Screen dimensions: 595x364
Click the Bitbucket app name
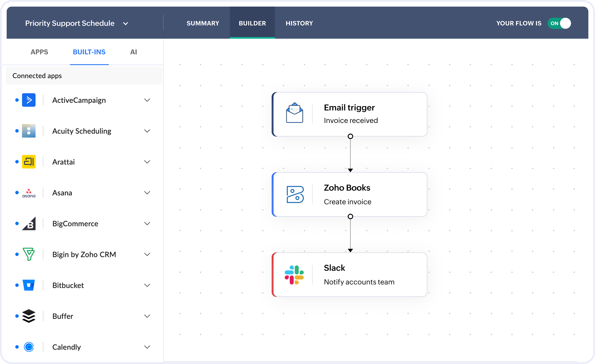(68, 285)
